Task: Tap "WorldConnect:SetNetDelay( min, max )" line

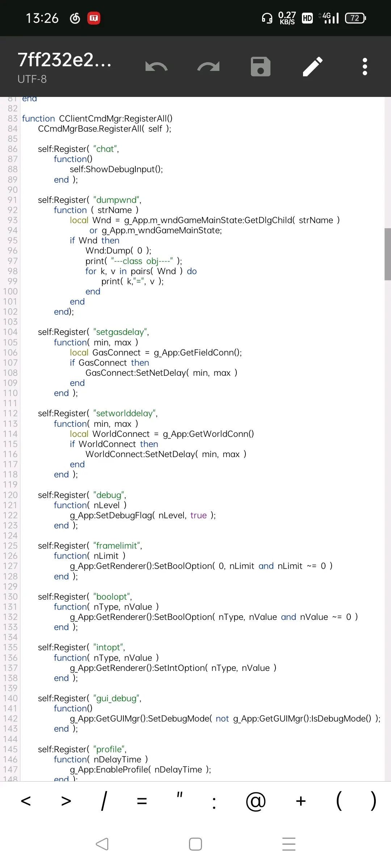Action: (166, 454)
